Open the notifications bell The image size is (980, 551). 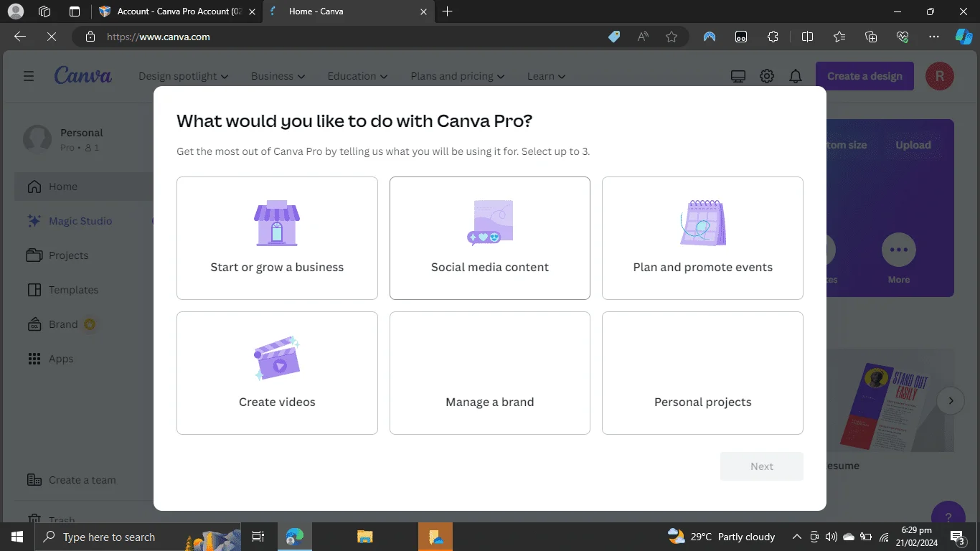(x=796, y=76)
